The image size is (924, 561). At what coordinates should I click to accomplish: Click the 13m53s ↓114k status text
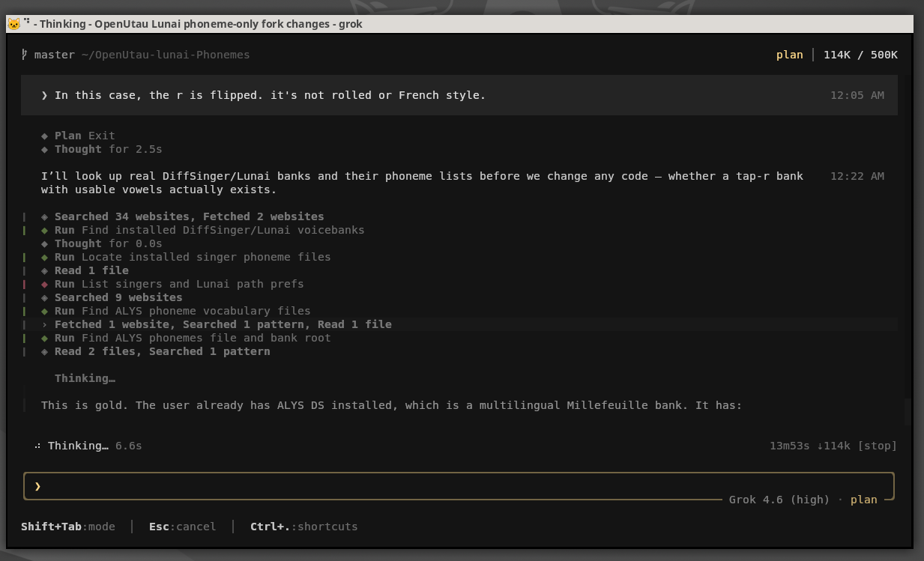pos(809,446)
